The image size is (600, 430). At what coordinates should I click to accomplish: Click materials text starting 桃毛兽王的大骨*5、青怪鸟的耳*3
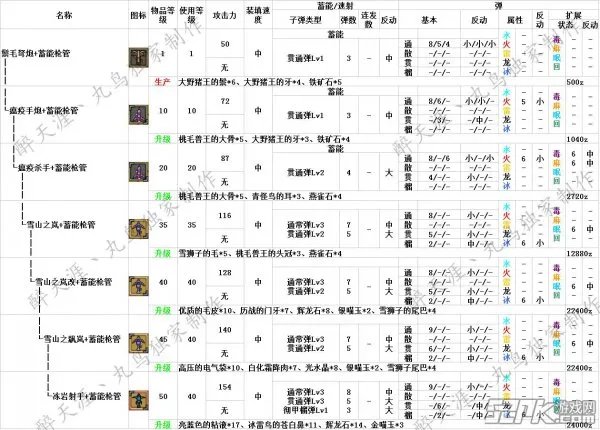[260, 196]
